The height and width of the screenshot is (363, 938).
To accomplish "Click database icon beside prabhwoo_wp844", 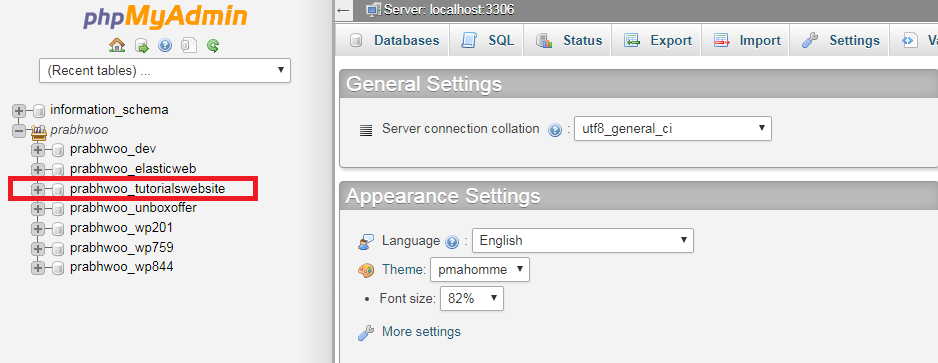I will [x=58, y=268].
